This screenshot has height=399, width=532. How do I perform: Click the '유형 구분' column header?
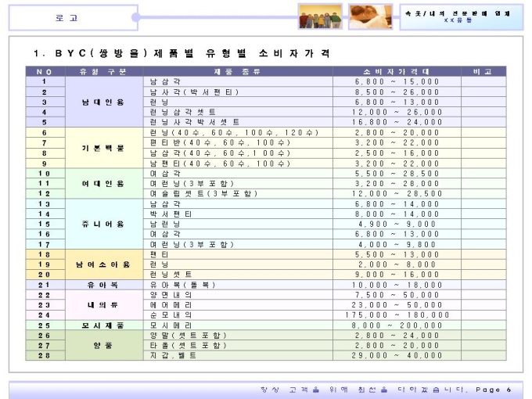click(x=104, y=72)
